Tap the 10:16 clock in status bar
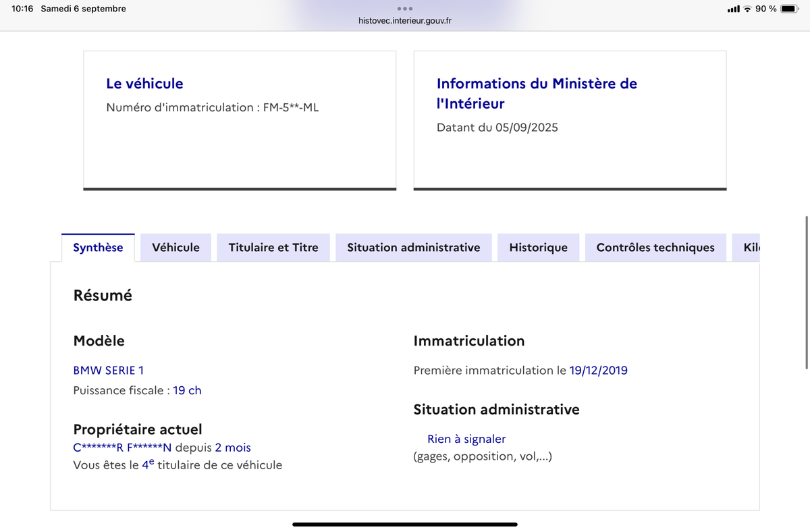810x532 pixels. pyautogui.click(x=22, y=9)
